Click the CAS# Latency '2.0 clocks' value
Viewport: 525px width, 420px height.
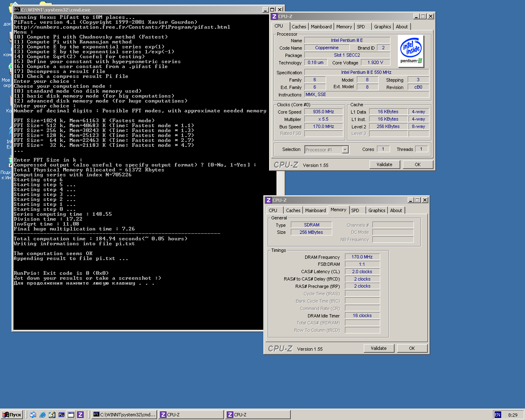(362, 272)
